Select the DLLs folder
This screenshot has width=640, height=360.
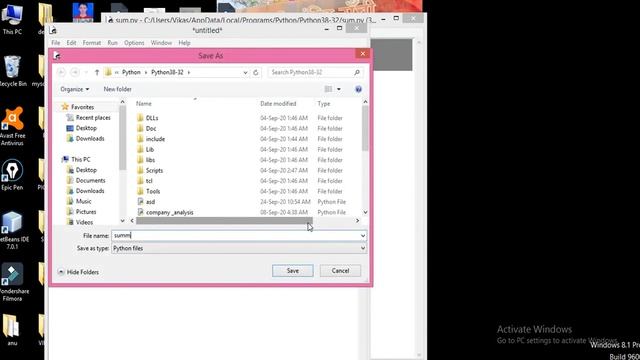tap(152, 118)
